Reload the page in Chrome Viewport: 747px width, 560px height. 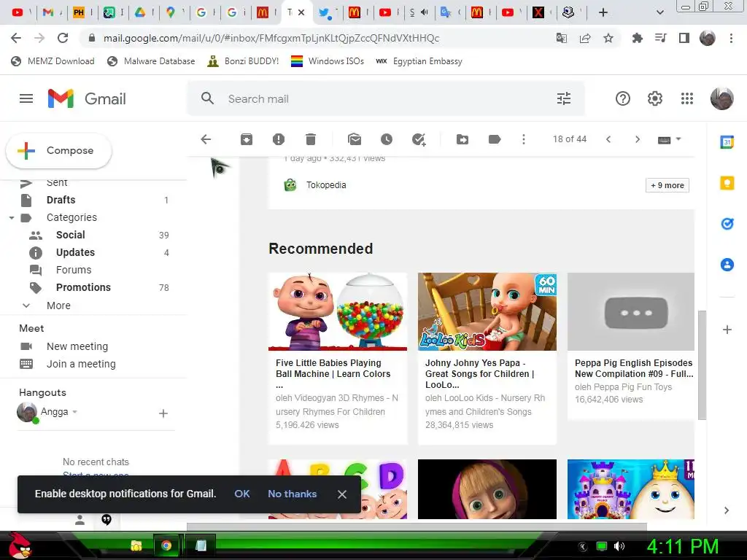[63, 38]
